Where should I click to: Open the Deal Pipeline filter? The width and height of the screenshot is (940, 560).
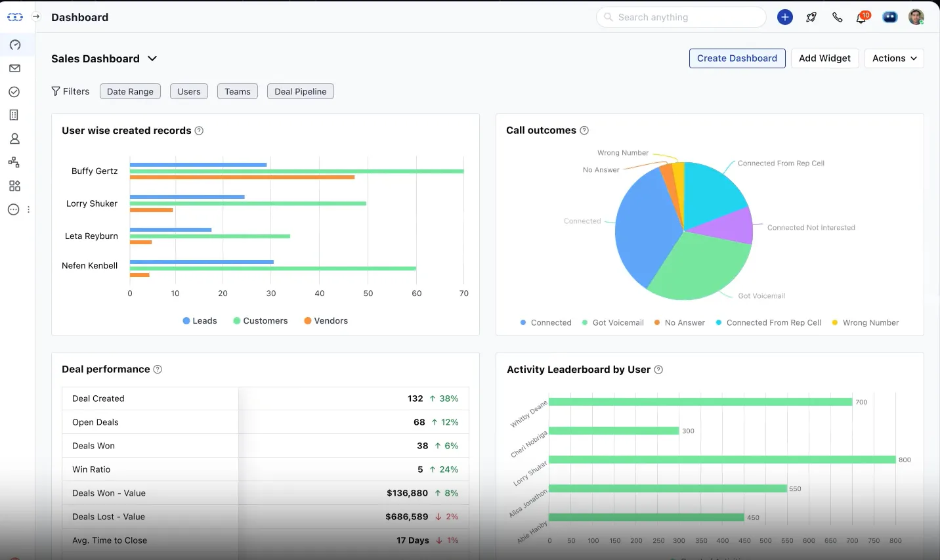[301, 92]
